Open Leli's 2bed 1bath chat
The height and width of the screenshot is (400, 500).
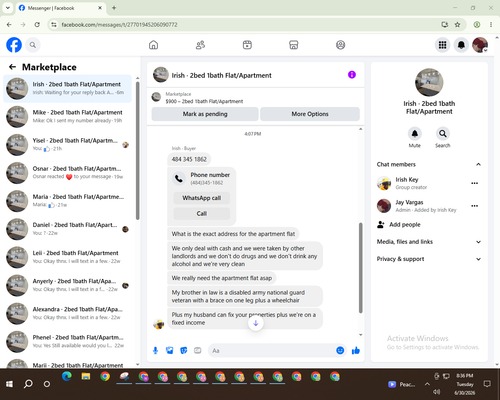68,257
